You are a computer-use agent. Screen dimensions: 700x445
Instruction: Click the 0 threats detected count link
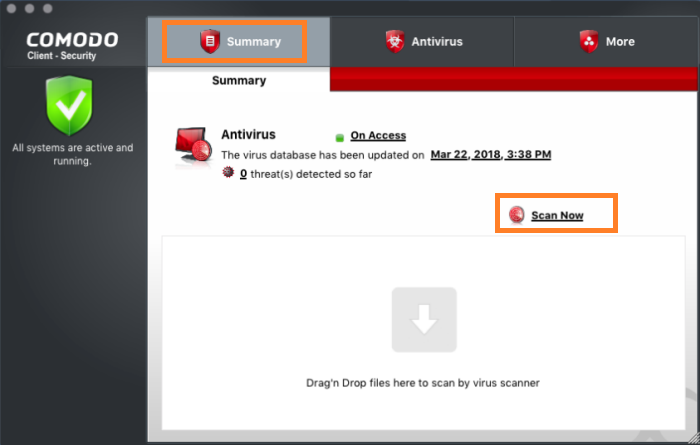(x=243, y=174)
